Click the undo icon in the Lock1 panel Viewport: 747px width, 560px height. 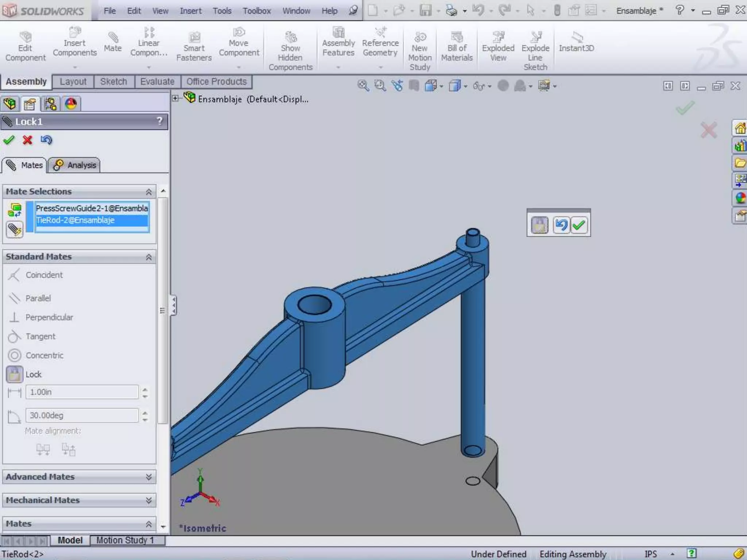(x=46, y=140)
